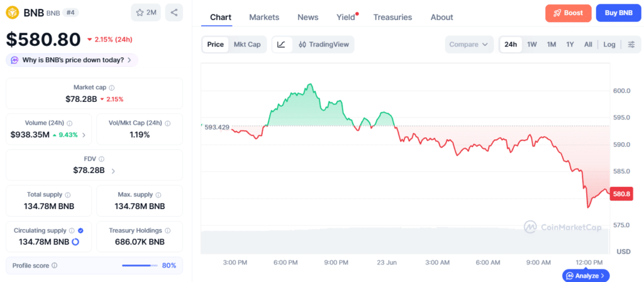
Task: Click the AI icon in price-down prompt
Action: (x=14, y=60)
